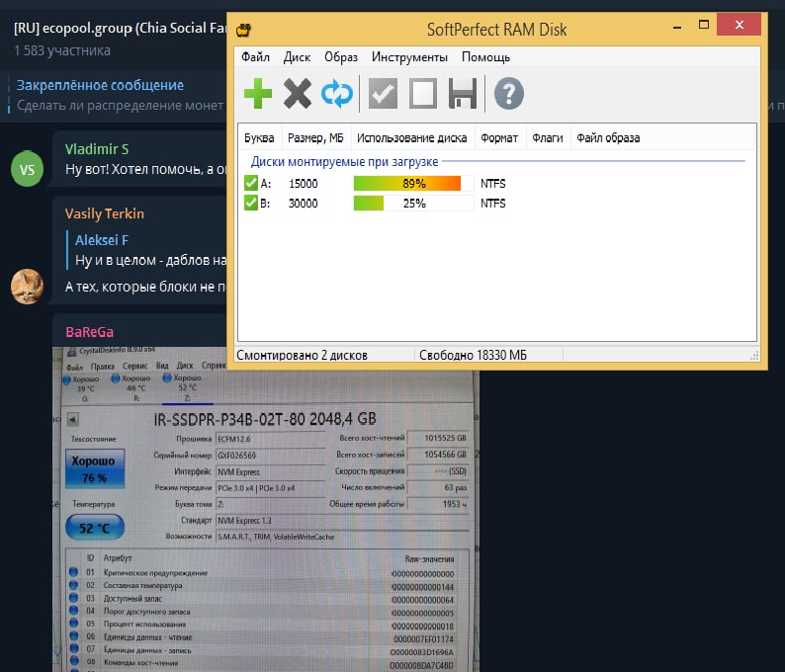This screenshot has width=785, height=672.
Task: Click the VS avatar of Vladimir S
Action: click(x=27, y=169)
